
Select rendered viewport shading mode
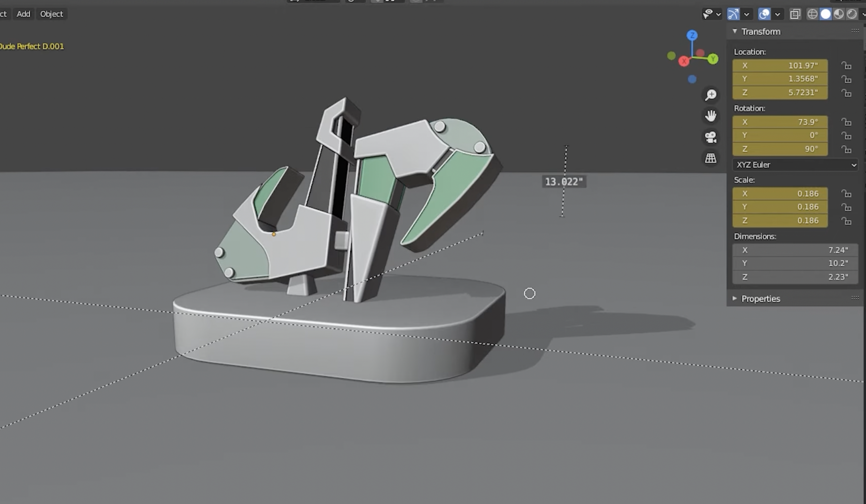pyautogui.click(x=852, y=14)
